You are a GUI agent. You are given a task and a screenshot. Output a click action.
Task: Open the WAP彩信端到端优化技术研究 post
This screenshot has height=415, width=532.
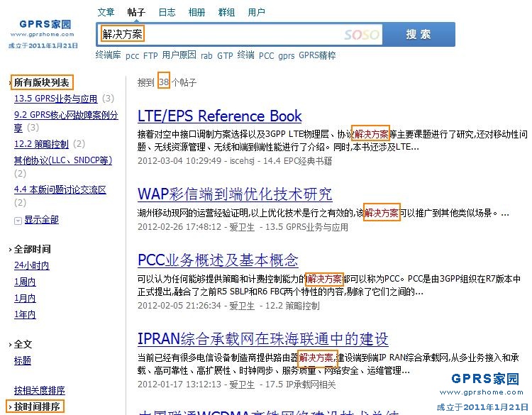tap(234, 194)
